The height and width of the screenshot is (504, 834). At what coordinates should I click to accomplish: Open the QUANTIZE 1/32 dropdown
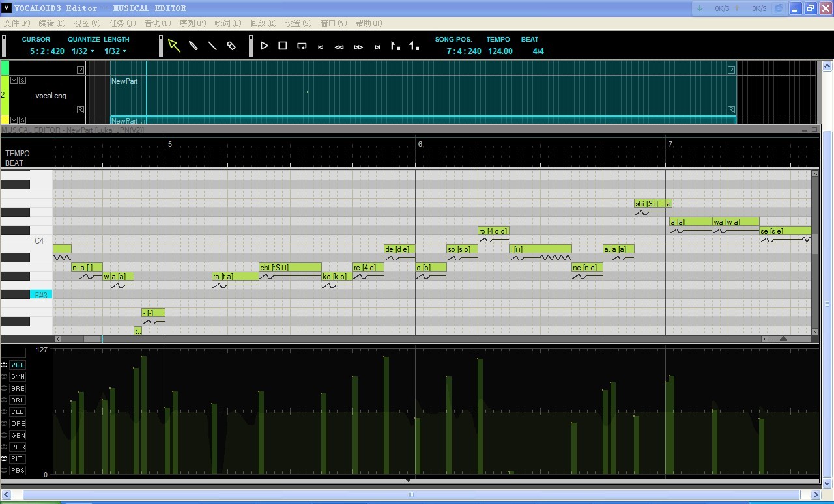coord(83,51)
